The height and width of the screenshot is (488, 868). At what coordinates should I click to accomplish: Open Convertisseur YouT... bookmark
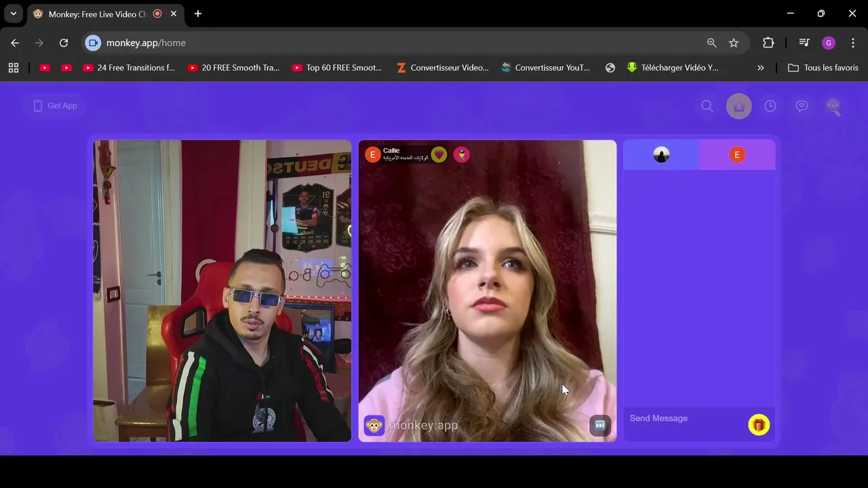(x=546, y=68)
